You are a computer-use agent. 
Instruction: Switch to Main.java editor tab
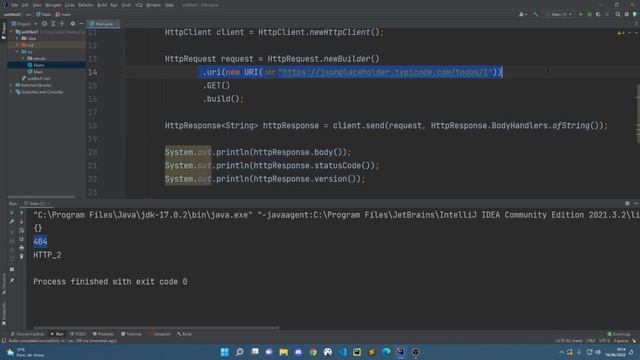pos(102,24)
